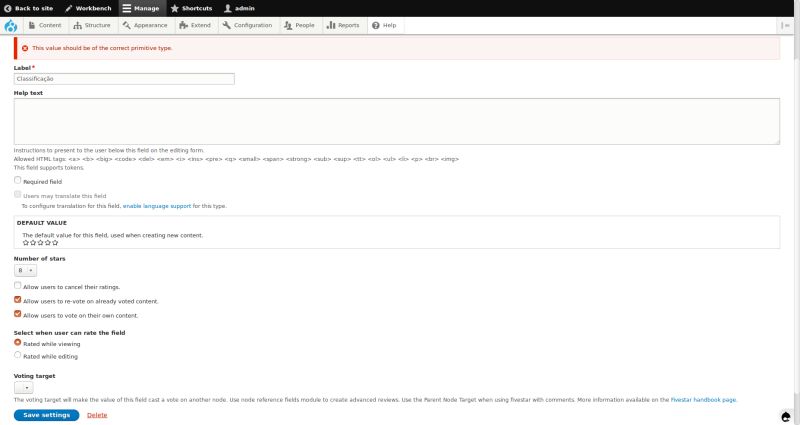This screenshot has width=800, height=425.
Task: Click inside the Help text textarea
Action: pyautogui.click(x=396, y=121)
